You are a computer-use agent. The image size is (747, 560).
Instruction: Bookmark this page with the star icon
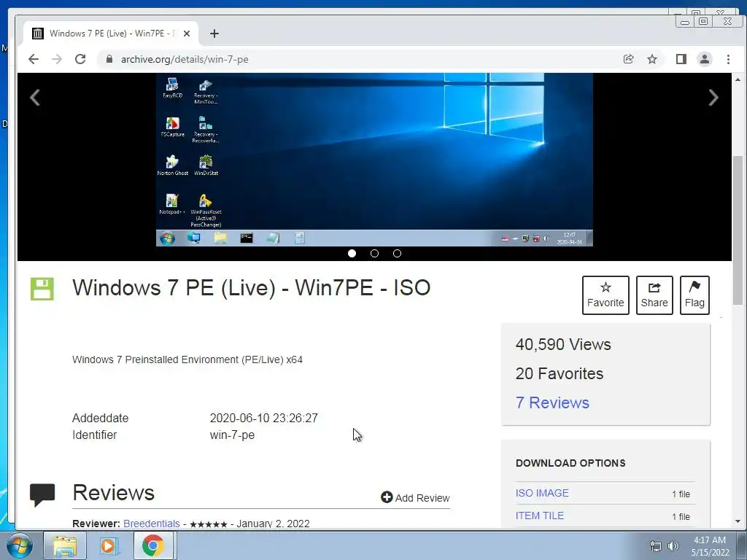(x=651, y=59)
